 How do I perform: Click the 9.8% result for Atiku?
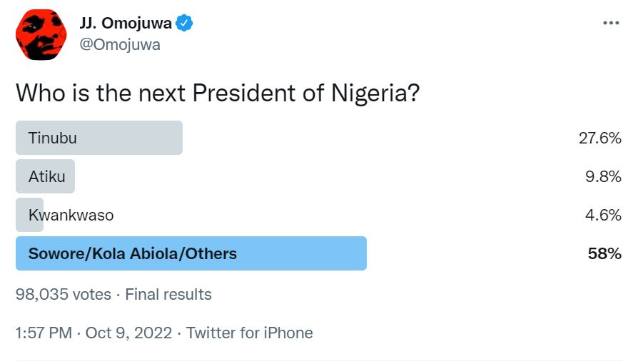(603, 176)
